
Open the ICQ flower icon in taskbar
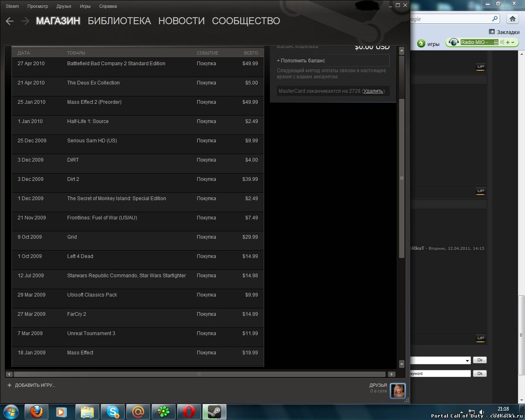(163, 411)
